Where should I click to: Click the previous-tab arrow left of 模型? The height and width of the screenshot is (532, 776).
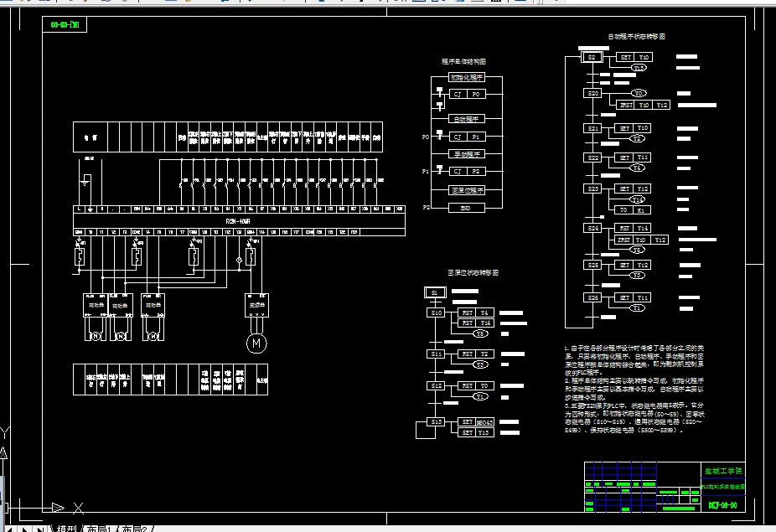tap(10, 529)
